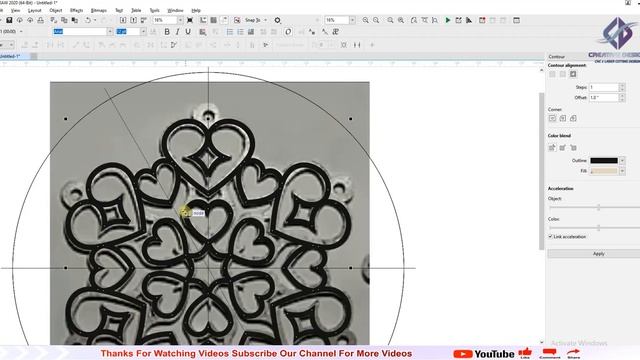Click the Export icon in the standard toolbar
Image resolution: width=640 pixels, height=360 pixels.
click(x=133, y=20)
